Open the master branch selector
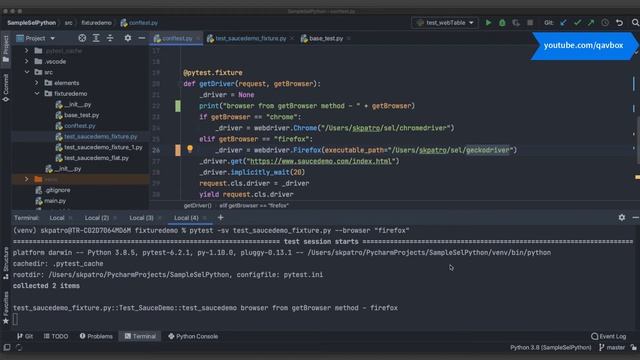The image size is (640, 360). 612,347
